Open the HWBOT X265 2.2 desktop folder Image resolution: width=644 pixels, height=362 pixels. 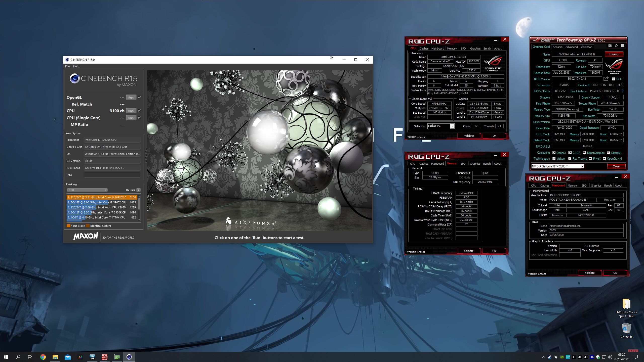click(x=626, y=308)
